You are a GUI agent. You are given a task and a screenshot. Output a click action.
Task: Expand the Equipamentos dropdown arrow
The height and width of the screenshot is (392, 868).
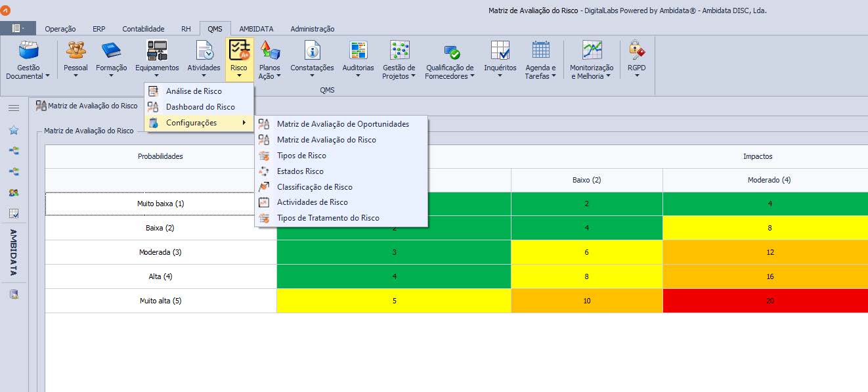157,76
